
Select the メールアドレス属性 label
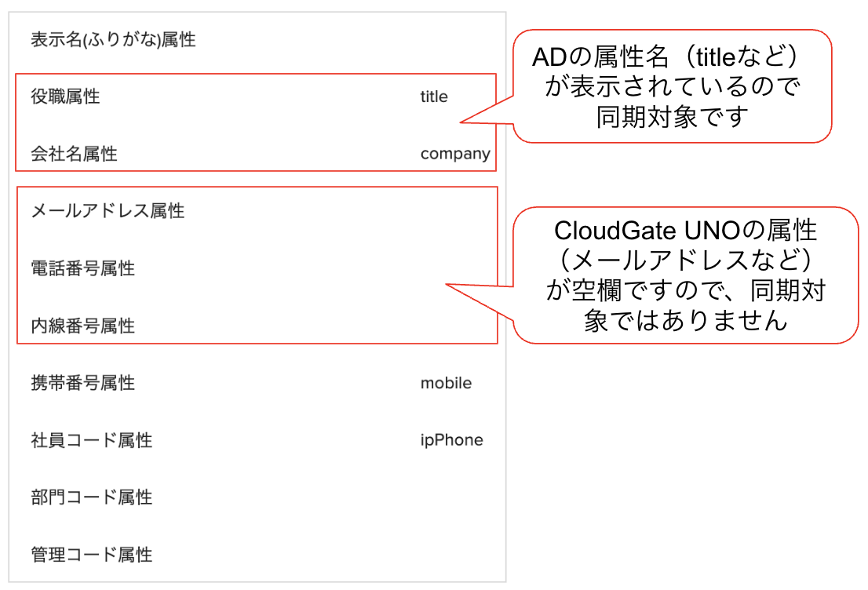point(108,211)
